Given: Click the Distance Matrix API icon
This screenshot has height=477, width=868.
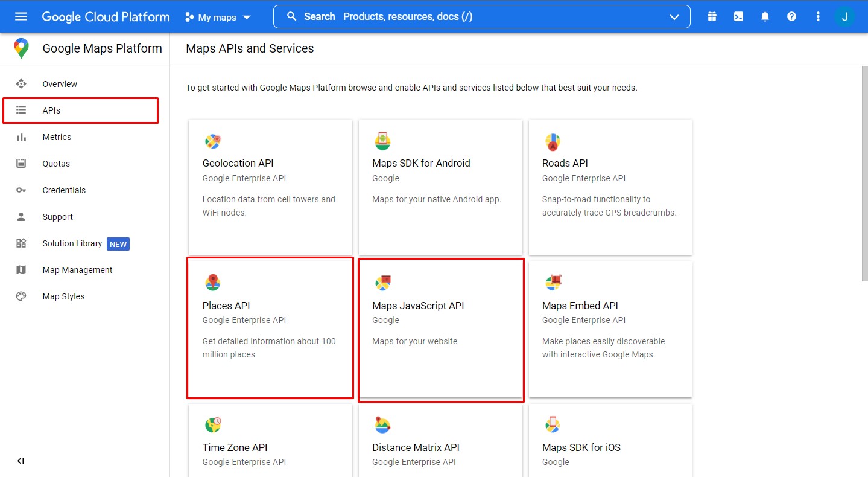Looking at the screenshot, I should 382,424.
